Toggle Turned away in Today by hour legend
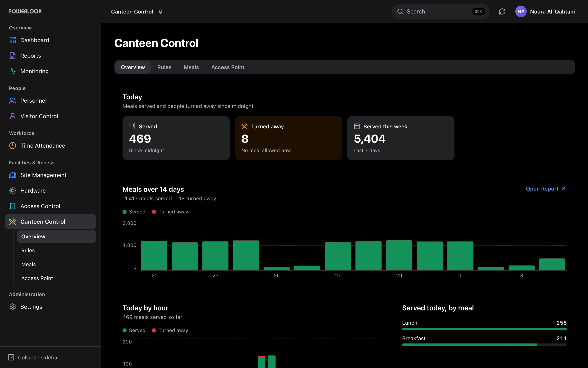Viewport: 588px width, 368px height. click(x=170, y=330)
